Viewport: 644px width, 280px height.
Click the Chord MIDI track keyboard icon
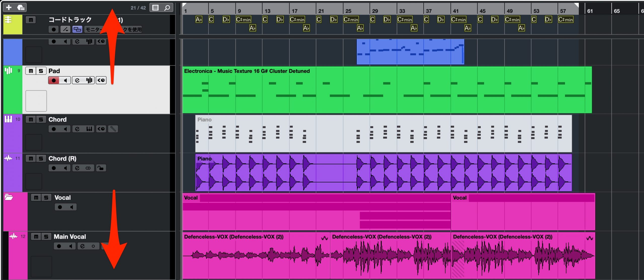8,119
